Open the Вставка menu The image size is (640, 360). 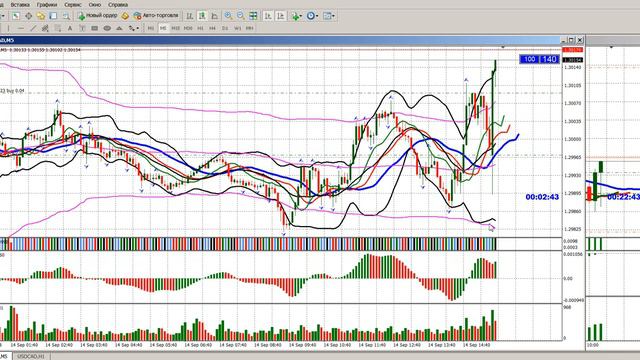[20, 5]
